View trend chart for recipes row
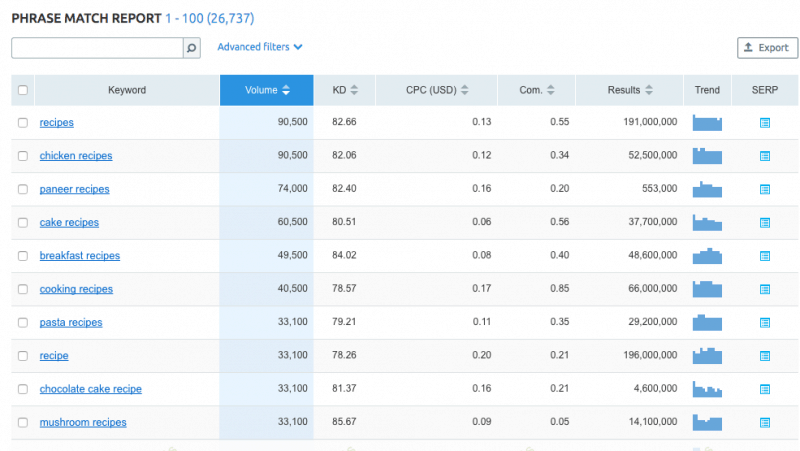Image resolution: width=800 pixels, height=451 pixels. [x=707, y=122]
